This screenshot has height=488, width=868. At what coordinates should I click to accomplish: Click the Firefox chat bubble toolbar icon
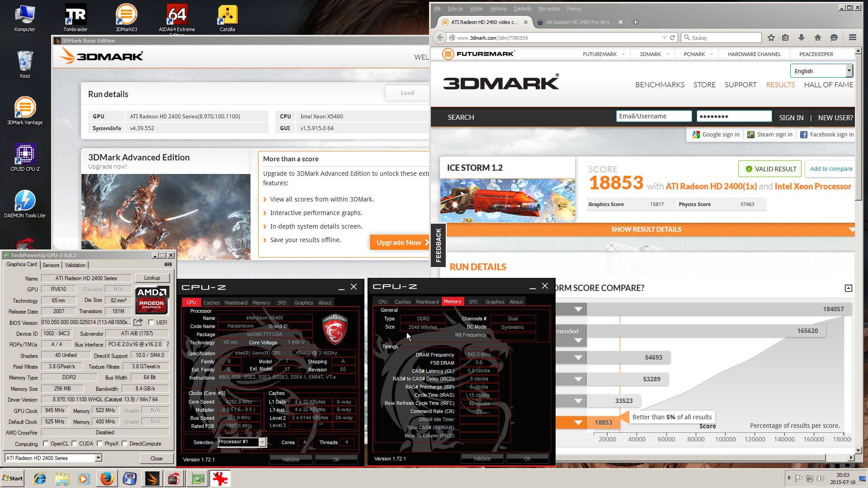coord(834,38)
